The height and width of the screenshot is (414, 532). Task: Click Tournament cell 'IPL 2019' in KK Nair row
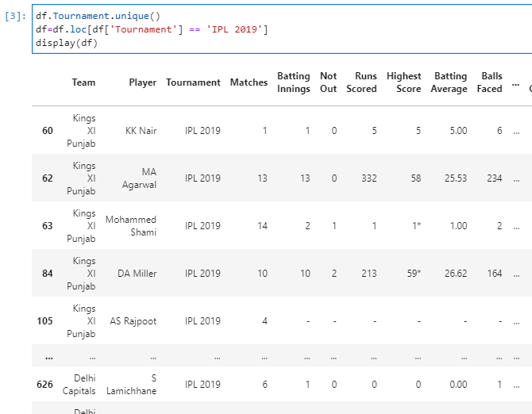pos(202,131)
